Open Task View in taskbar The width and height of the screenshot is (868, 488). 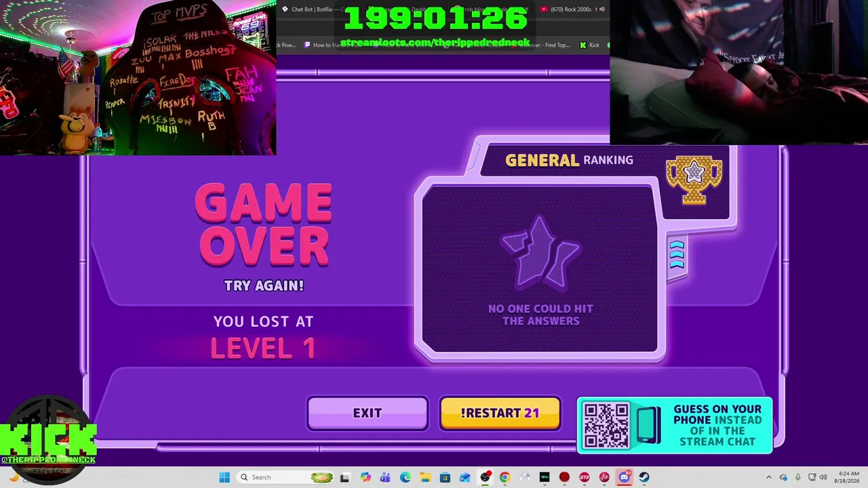344,477
